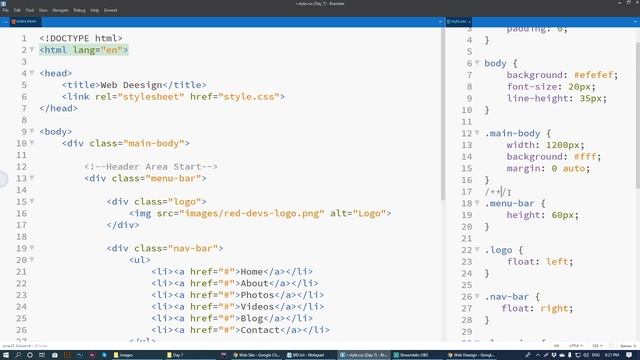Toggle INS insert mode in status bar
Image resolution: width=640 pixels, height=360 pixels.
[x=556, y=346]
